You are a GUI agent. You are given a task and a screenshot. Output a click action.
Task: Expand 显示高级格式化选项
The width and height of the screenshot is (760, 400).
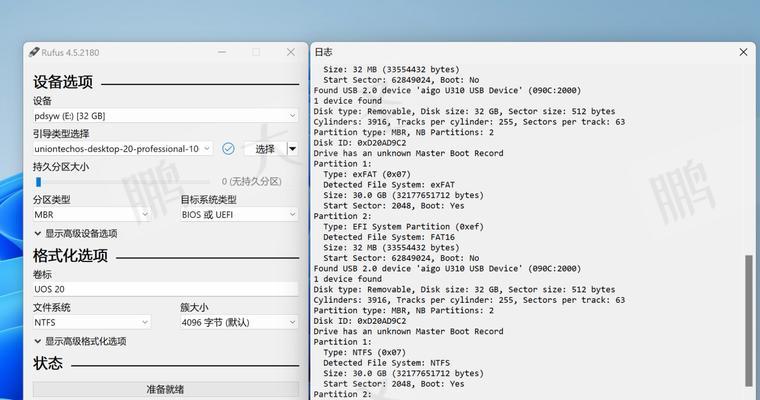[x=80, y=341]
